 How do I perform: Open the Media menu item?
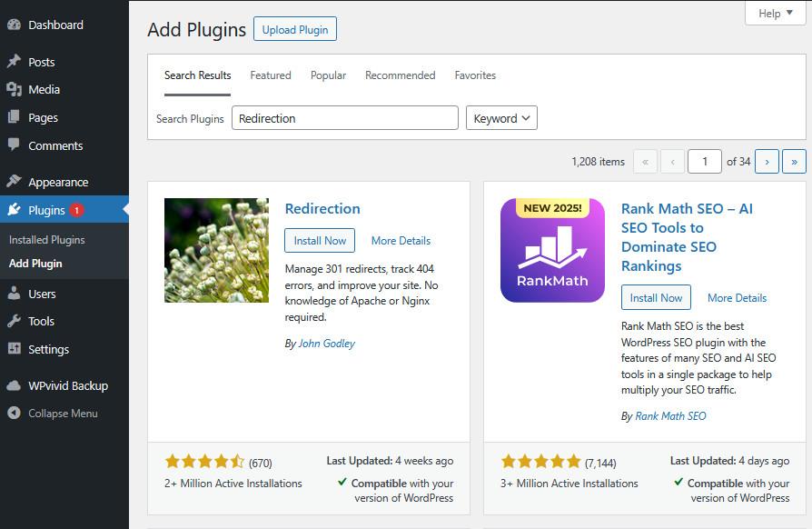[x=64, y=89]
